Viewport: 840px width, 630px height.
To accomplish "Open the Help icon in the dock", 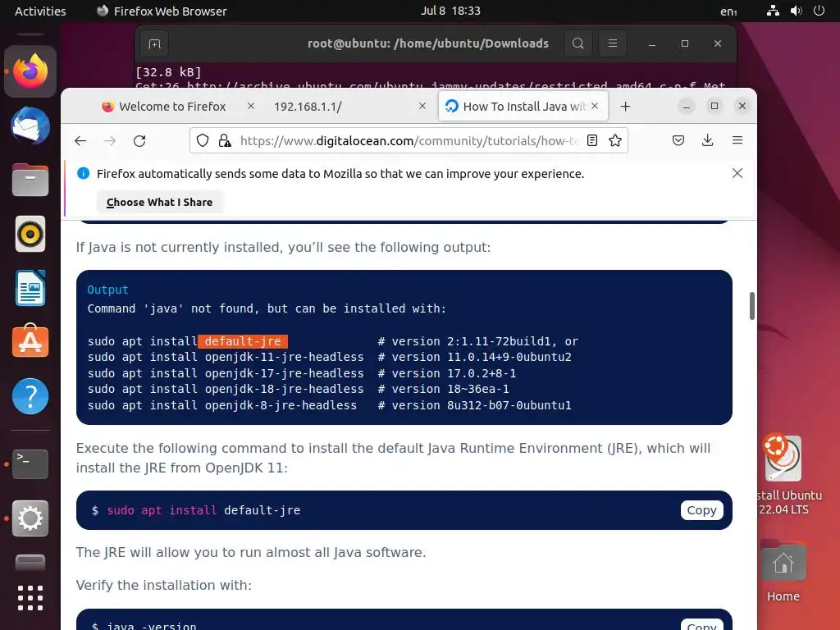I will click(x=30, y=396).
